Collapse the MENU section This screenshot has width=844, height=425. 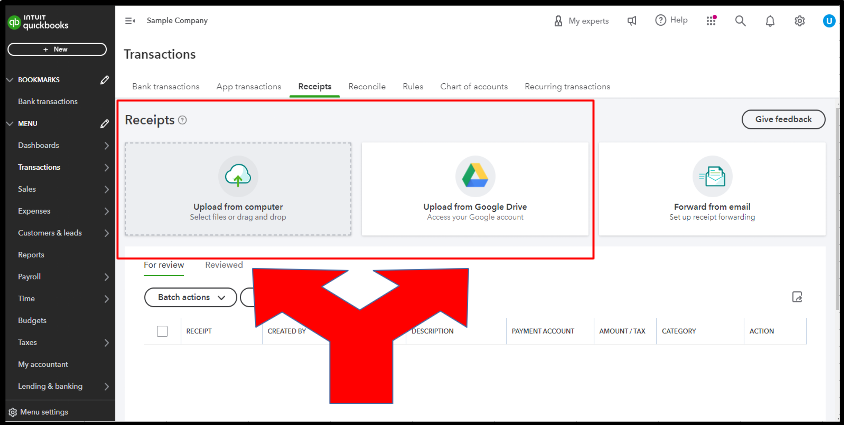pyautogui.click(x=10, y=124)
